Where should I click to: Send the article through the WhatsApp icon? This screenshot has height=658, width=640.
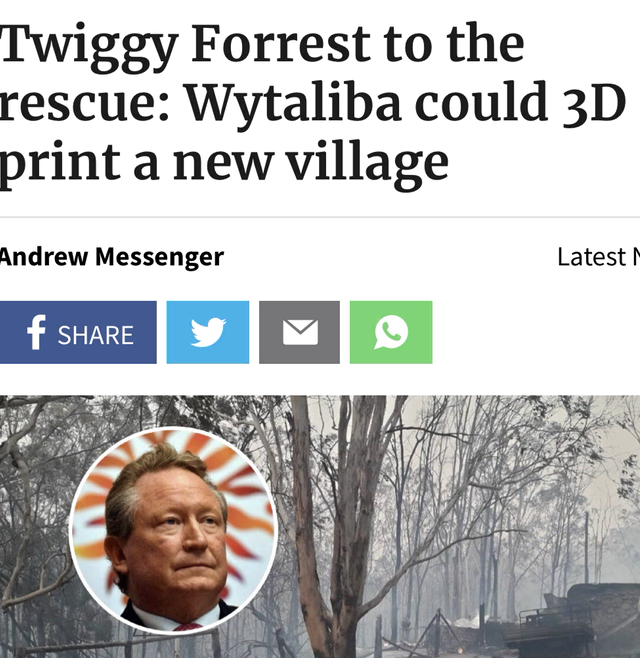[x=391, y=332]
